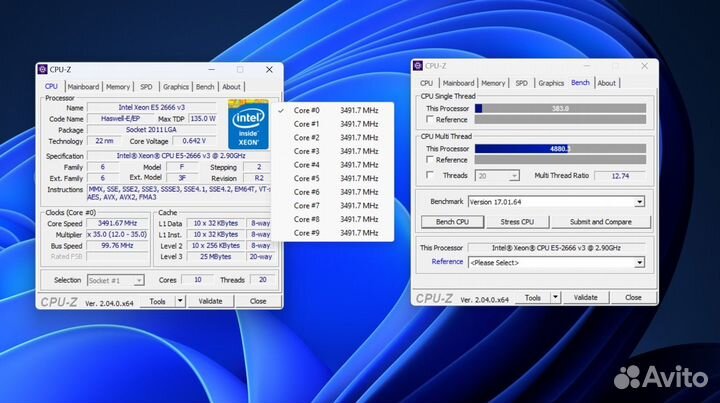Click the Multi Thread Ratio value 12.74
This screenshot has width=720, height=403.
click(620, 176)
